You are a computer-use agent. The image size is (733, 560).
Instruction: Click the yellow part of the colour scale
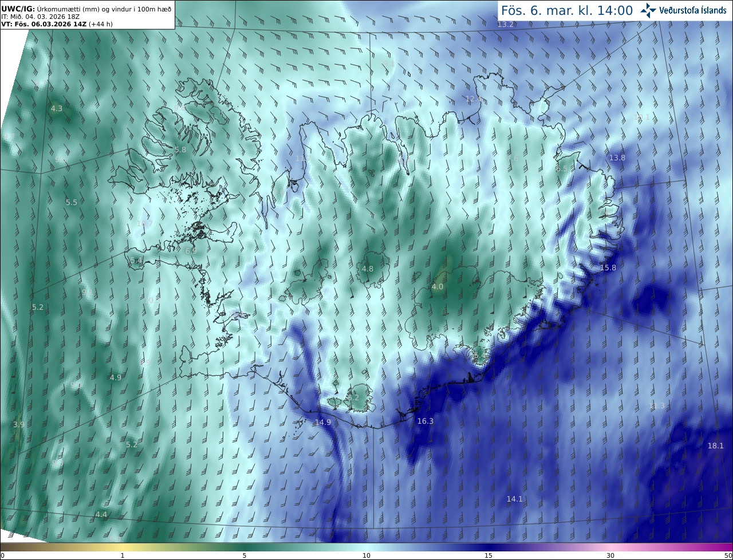pos(123,547)
